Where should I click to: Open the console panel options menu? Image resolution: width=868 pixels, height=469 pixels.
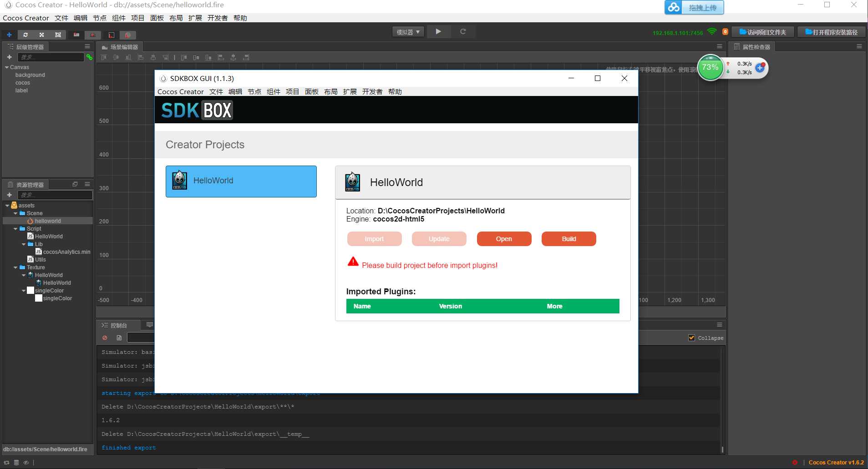coord(720,325)
